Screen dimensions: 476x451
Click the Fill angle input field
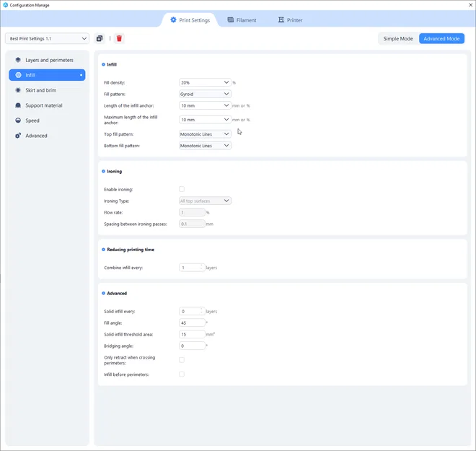(192, 323)
